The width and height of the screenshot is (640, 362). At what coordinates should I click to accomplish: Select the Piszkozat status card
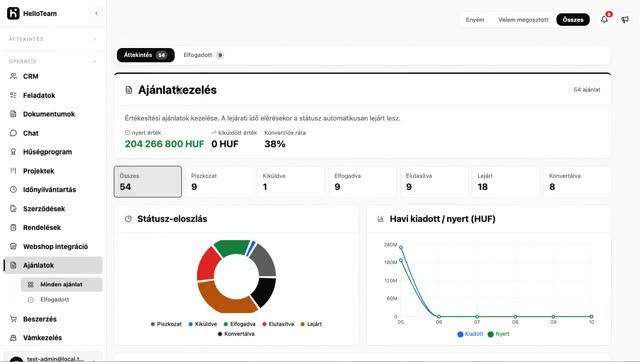pos(219,182)
